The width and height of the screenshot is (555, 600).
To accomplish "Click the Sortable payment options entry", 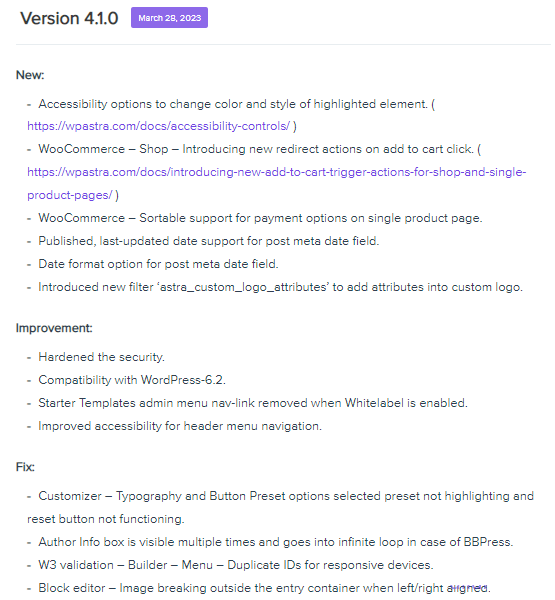I will (x=260, y=218).
